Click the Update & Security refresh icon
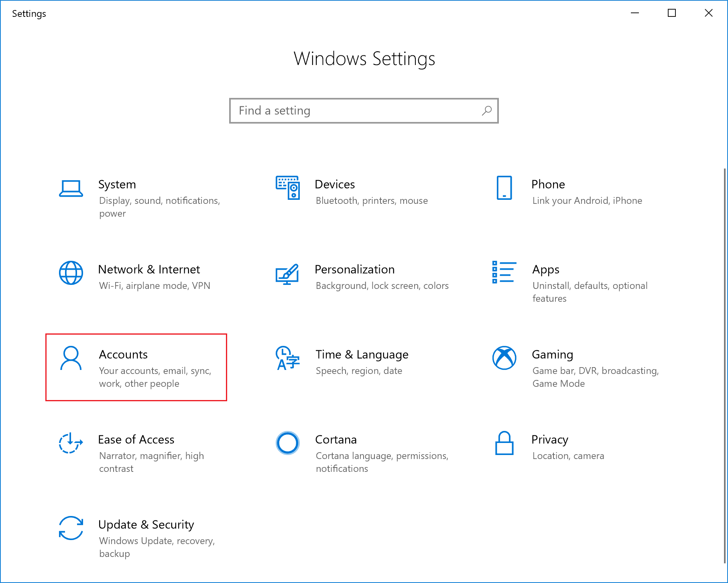The image size is (728, 583). 71,528
